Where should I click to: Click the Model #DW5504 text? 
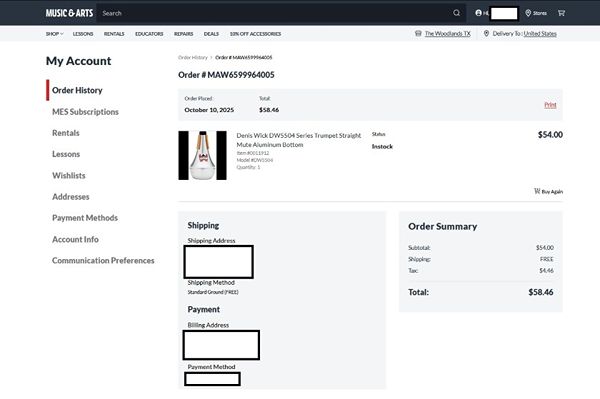coord(254,160)
